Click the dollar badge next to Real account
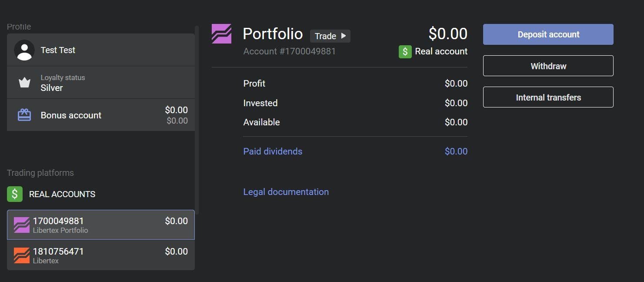 405,51
